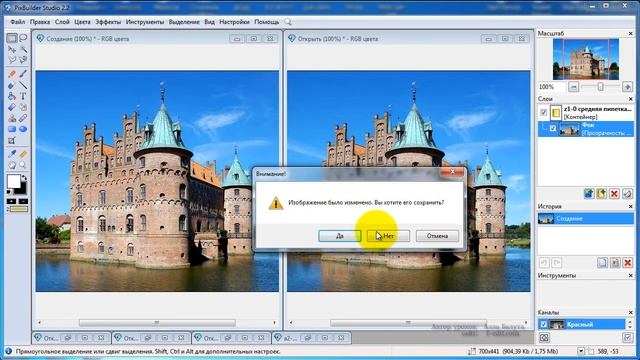Open the Выделение menu
This screenshot has height=360, width=640.
pyautogui.click(x=184, y=22)
